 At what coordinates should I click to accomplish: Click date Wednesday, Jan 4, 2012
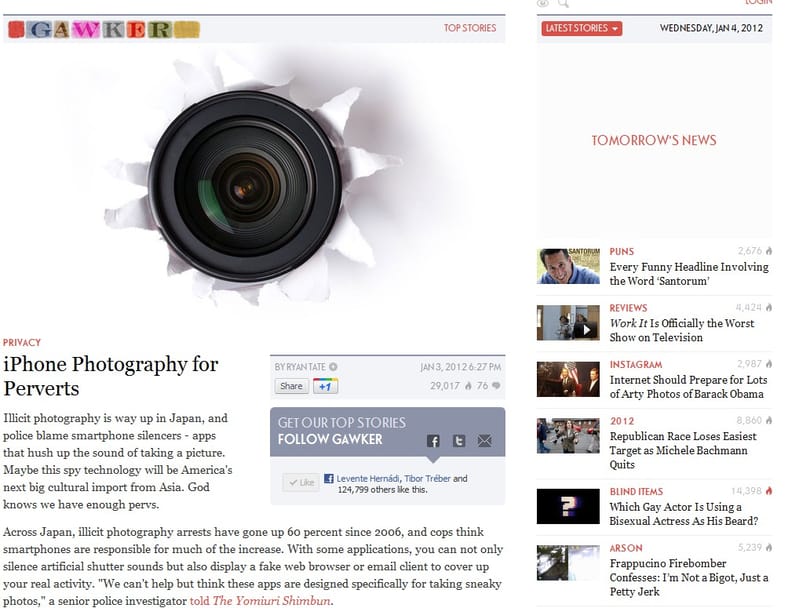[x=711, y=28]
